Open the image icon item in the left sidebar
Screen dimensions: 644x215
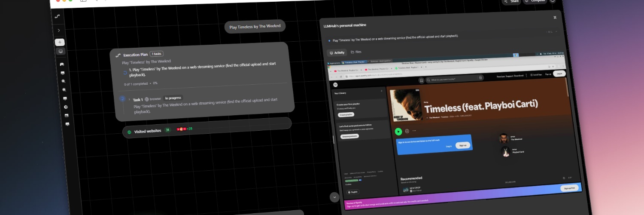[67, 116]
